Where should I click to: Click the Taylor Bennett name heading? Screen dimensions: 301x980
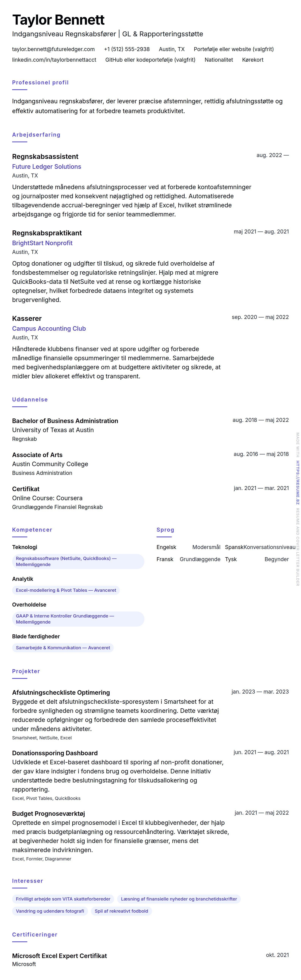[x=58, y=20]
